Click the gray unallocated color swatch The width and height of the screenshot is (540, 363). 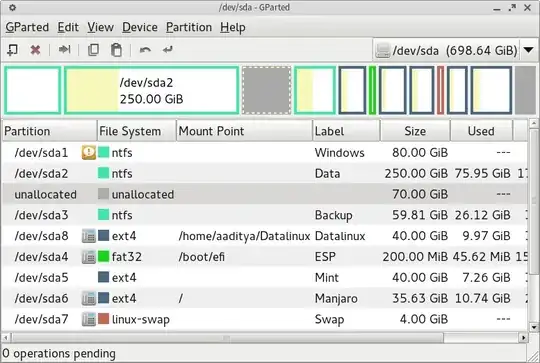(103, 194)
